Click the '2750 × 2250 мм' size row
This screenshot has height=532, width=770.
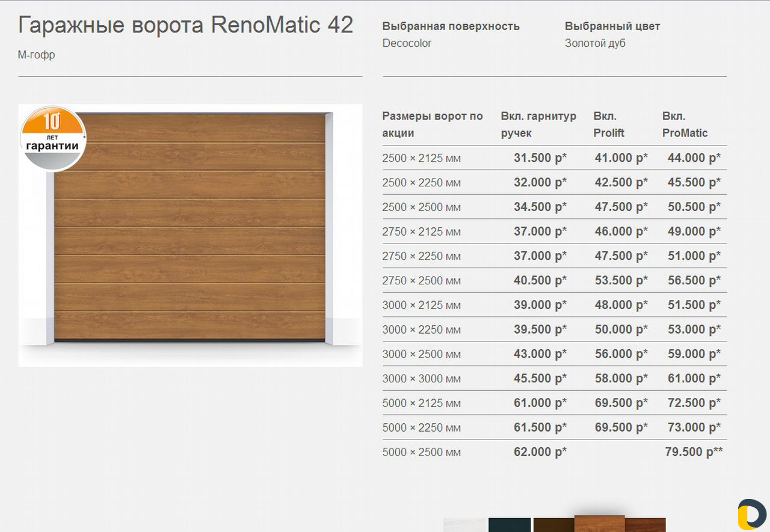555,256
